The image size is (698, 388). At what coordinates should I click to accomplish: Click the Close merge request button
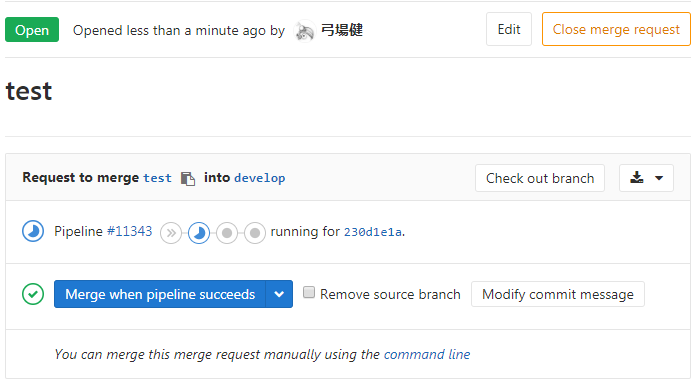click(x=616, y=29)
